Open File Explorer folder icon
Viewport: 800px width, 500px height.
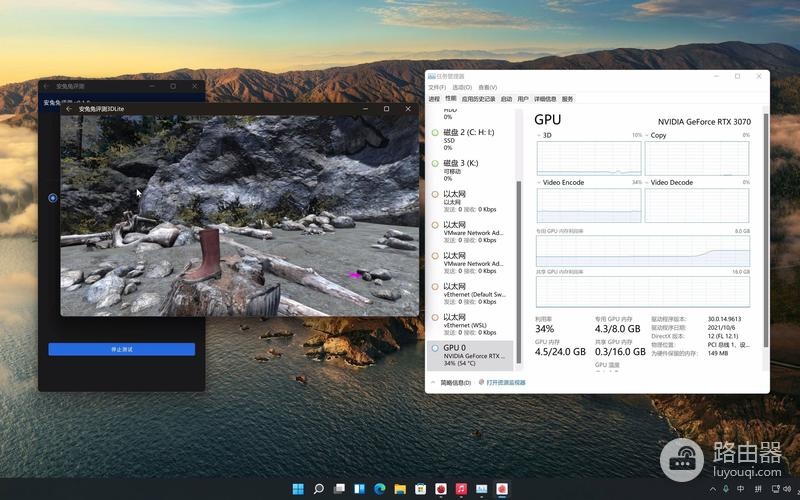pos(400,489)
